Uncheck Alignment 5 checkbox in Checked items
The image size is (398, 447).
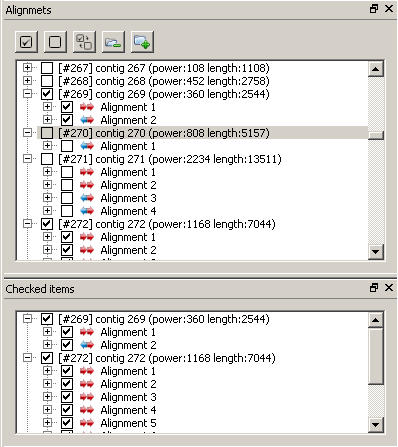(x=67, y=423)
